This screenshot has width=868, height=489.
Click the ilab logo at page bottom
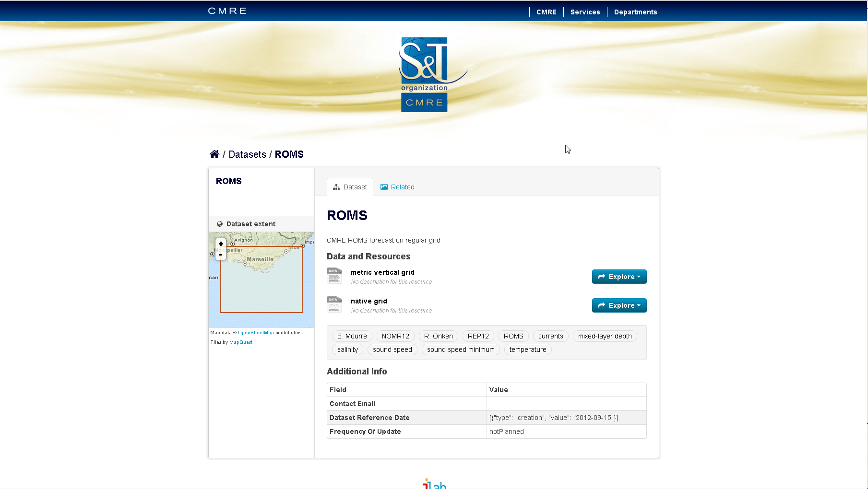point(434,484)
